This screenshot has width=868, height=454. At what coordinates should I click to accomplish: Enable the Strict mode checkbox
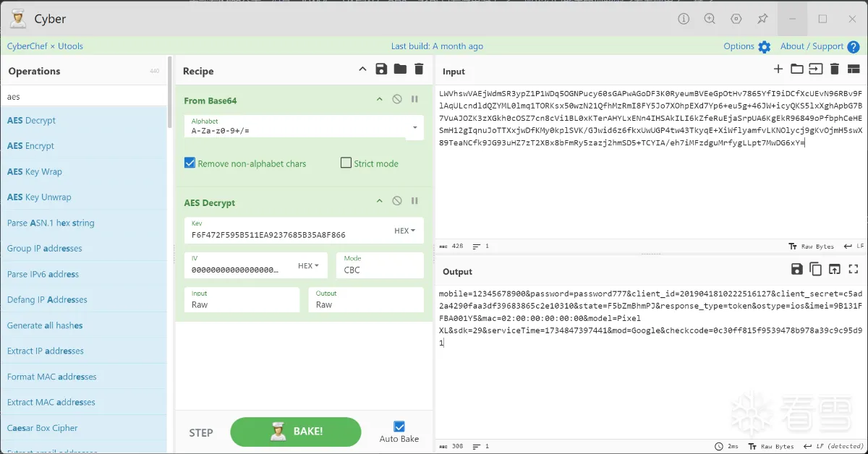pos(346,163)
